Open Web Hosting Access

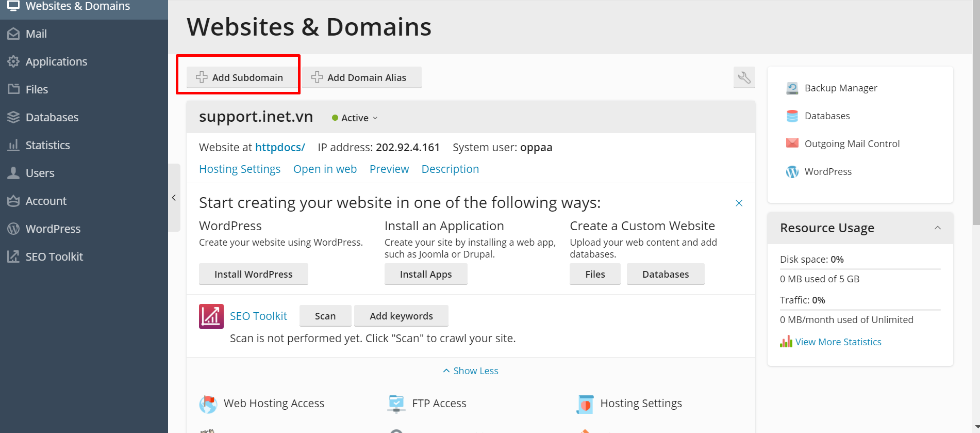pyautogui.click(x=274, y=404)
